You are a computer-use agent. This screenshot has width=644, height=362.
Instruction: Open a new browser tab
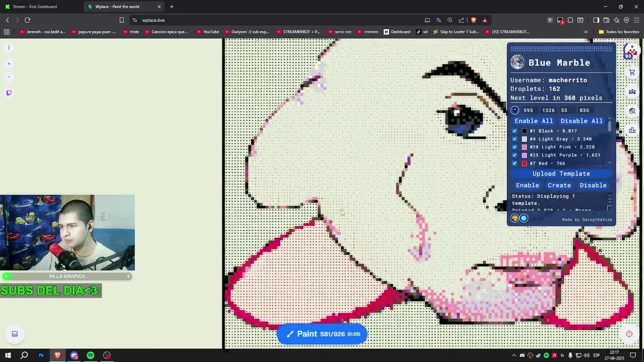point(172,7)
